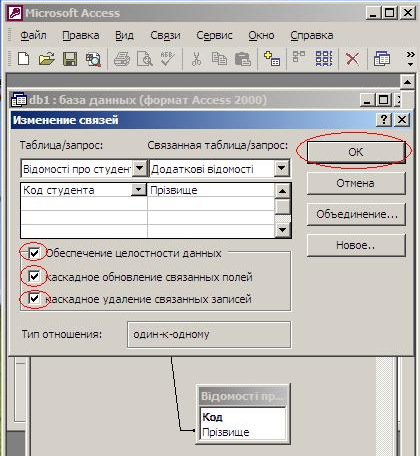This screenshot has height=456, width=420.
Task: Toggle каскадное удаление связанных записей checkbox
Action: point(34,298)
